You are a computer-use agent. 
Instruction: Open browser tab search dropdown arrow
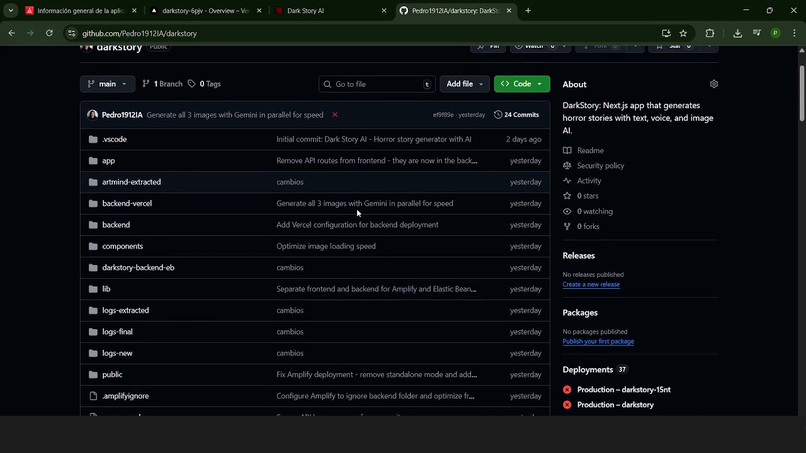click(x=10, y=10)
